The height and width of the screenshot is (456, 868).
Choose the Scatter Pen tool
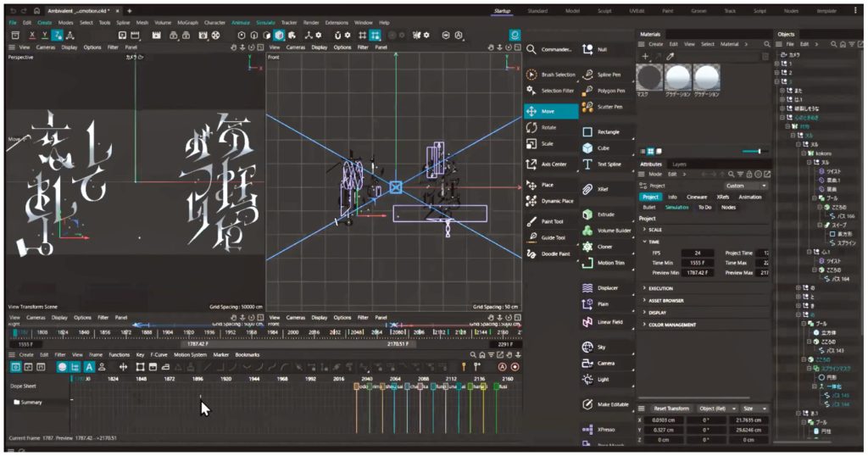(x=607, y=107)
